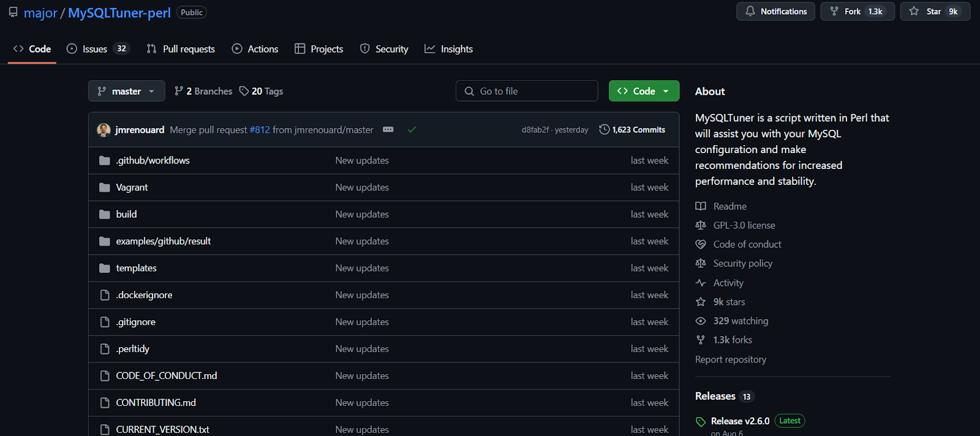Open Release v2.6.0 link
Image resolution: width=980 pixels, height=436 pixels.
(x=740, y=421)
